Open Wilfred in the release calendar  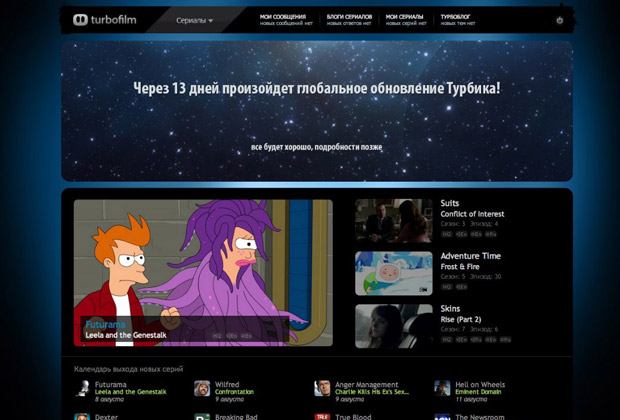(x=227, y=384)
